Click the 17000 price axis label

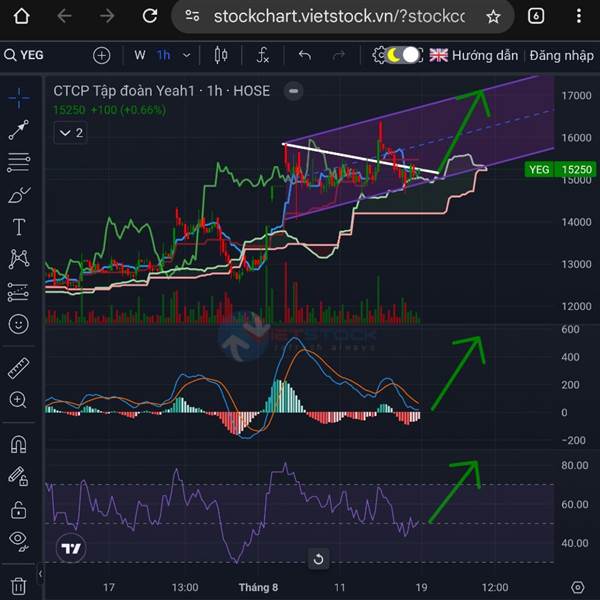(x=576, y=95)
